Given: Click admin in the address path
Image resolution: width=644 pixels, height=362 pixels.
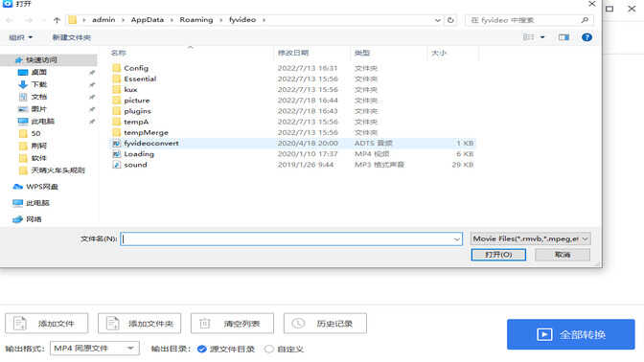Looking at the screenshot, I should pyautogui.click(x=103, y=20).
